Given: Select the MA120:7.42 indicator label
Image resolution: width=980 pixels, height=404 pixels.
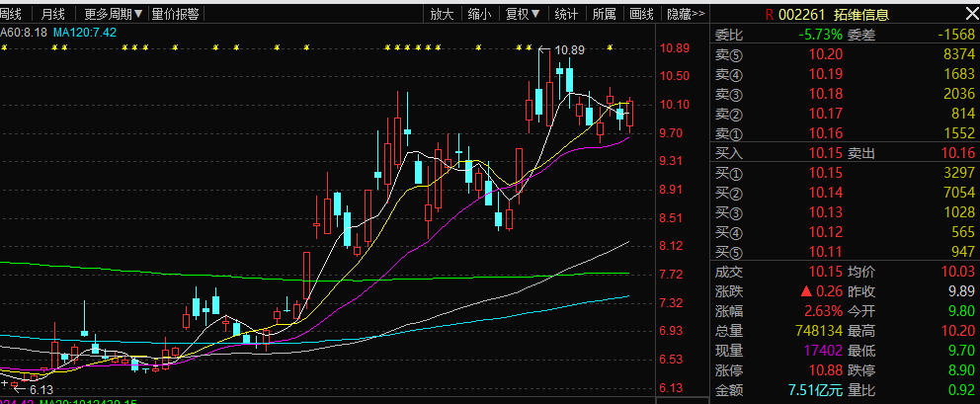Looking at the screenshot, I should 84,32.
